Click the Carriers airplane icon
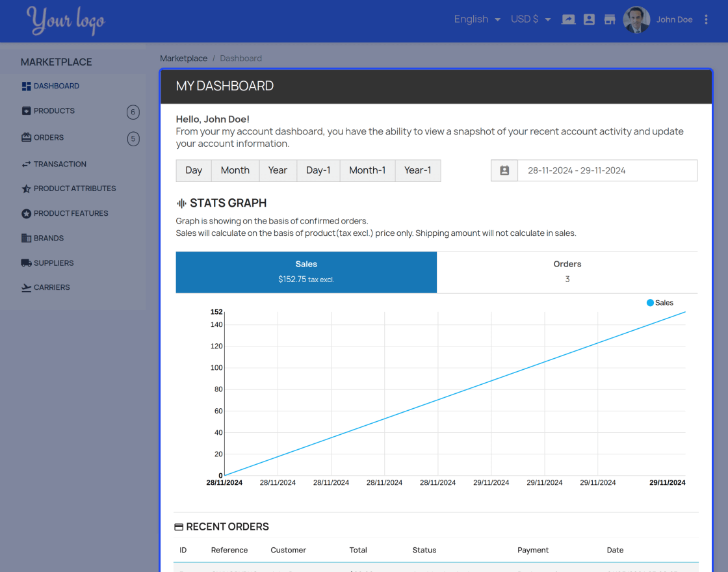728x572 pixels. tap(27, 287)
